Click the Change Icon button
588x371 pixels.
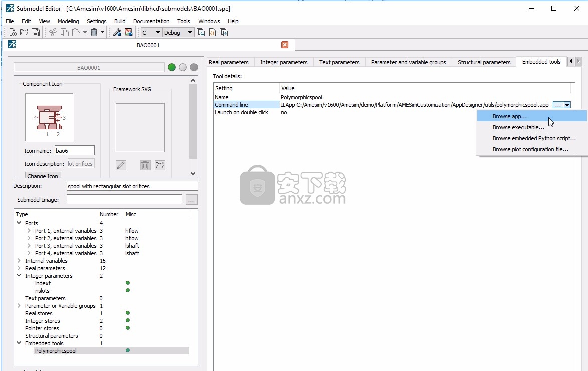click(43, 175)
